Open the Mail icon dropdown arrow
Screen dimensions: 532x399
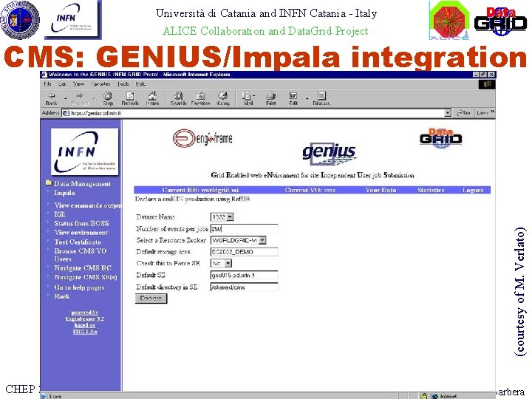(x=254, y=96)
